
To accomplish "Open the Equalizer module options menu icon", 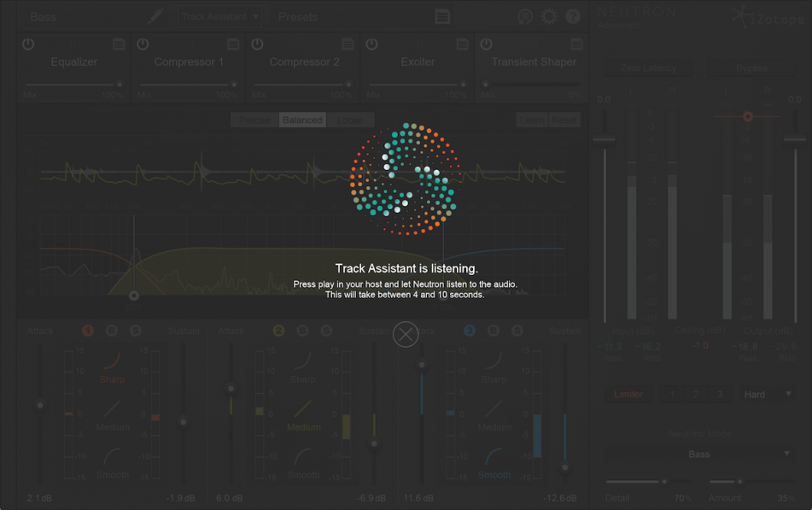I will point(118,44).
